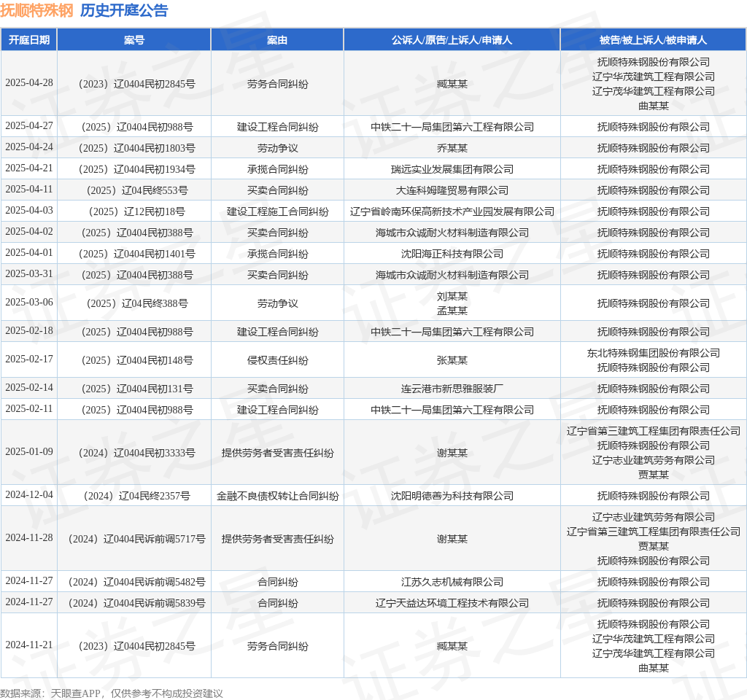The image size is (747, 700).
Task: Click the 抚顺特殊钢 title text
Action: (x=36, y=10)
